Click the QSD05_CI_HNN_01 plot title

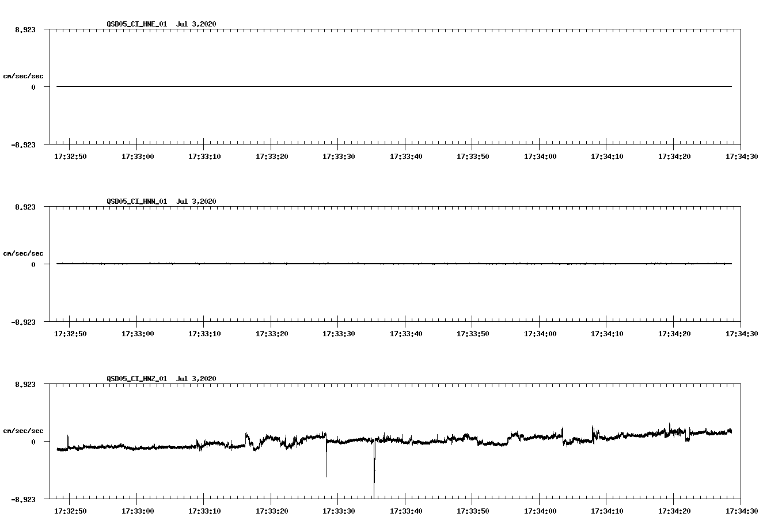161,201
